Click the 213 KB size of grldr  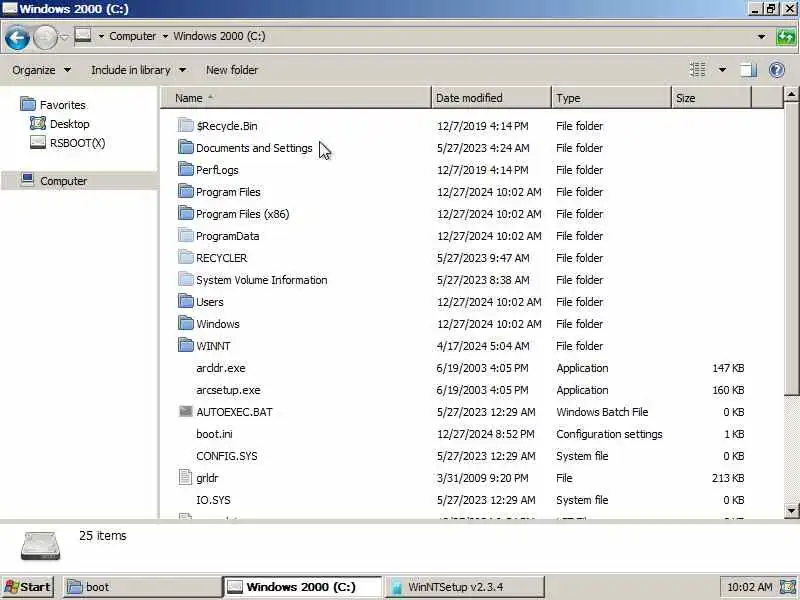pos(728,478)
